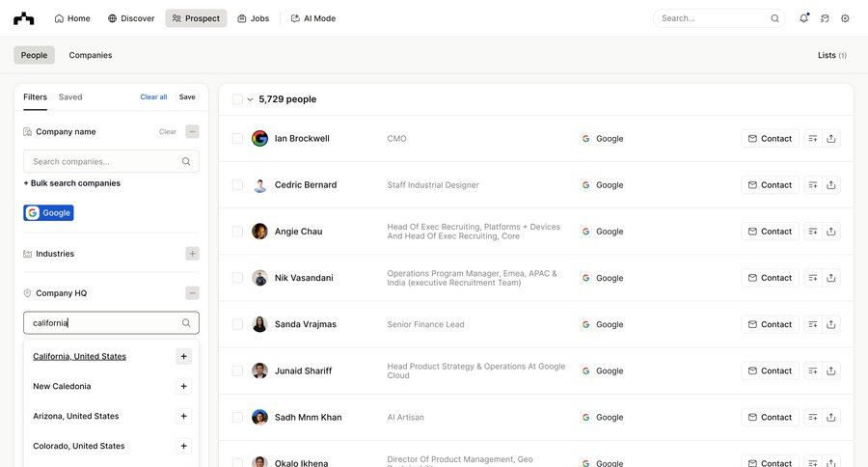Collapse the Company HQ filter section

pyautogui.click(x=192, y=293)
